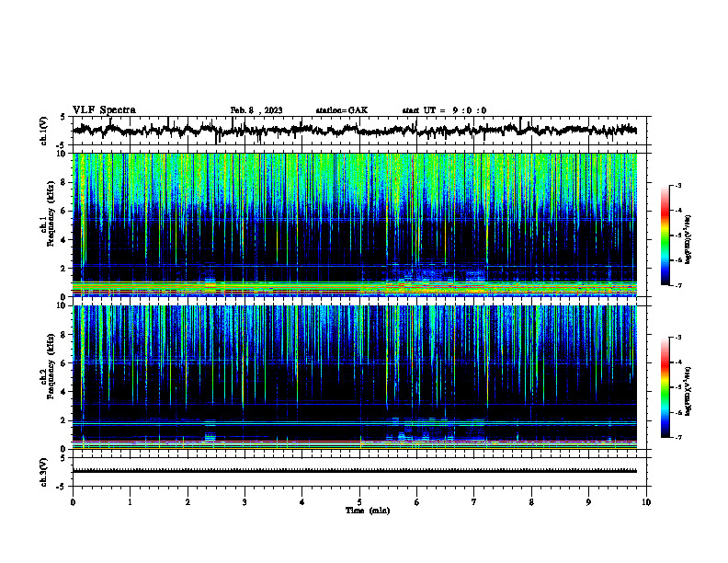Click the log(PSD) label beside ch.2 colorbar

coord(688,392)
